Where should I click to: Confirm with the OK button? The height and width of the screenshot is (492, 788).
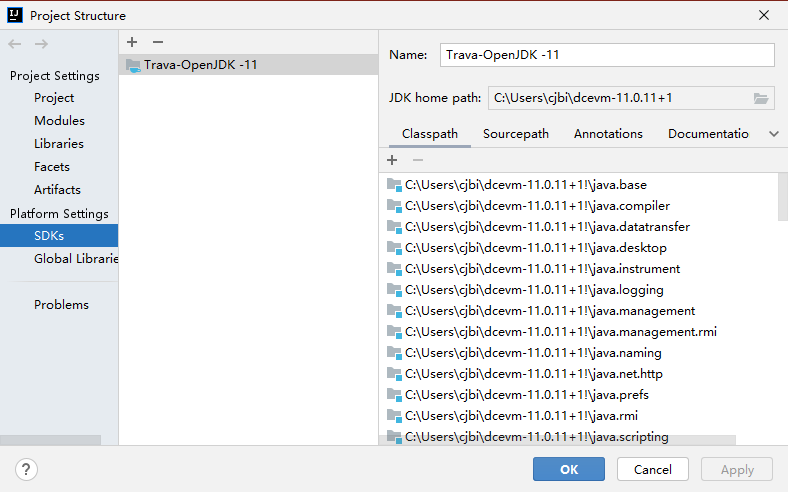point(569,469)
